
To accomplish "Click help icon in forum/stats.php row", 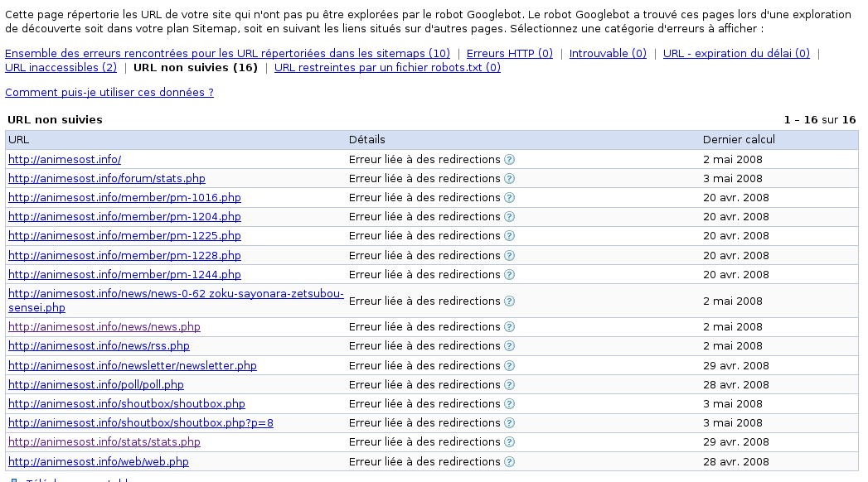I will 510,178.
